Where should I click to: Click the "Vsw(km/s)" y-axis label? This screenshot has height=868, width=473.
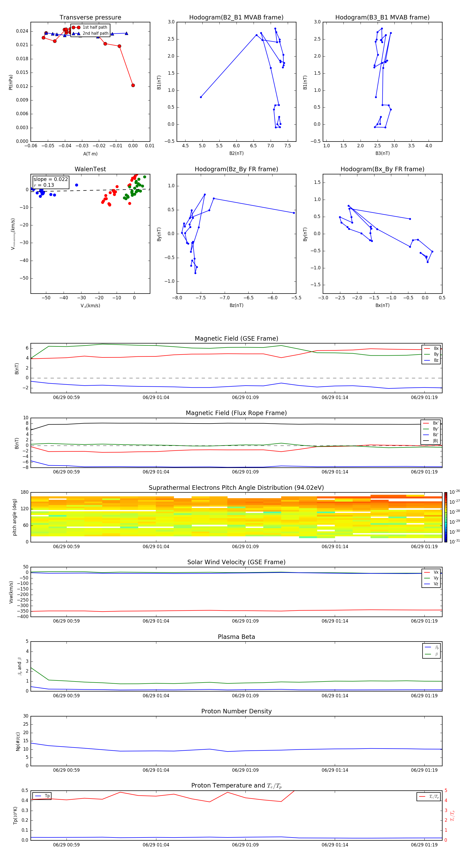coord(11,592)
